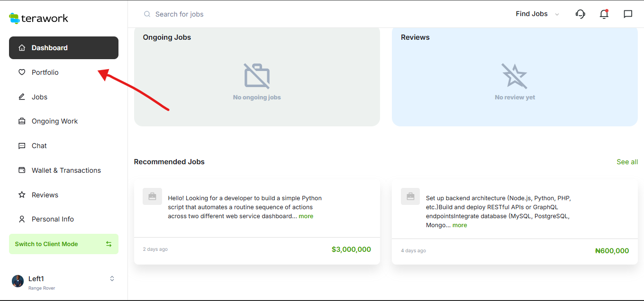Click the briefcase icon on Python job card
Screen dimensions: 644x301
[152, 196]
